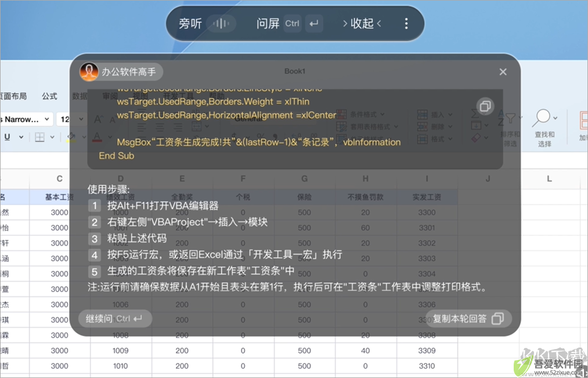This screenshot has width=588, height=378.
Task: Open 排序和筛选 sort and filter
Action: 510,128
